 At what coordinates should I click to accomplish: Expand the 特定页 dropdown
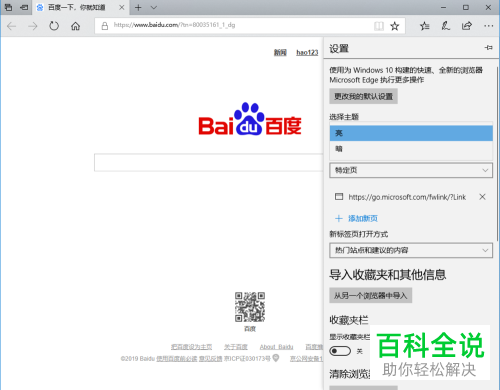411,170
